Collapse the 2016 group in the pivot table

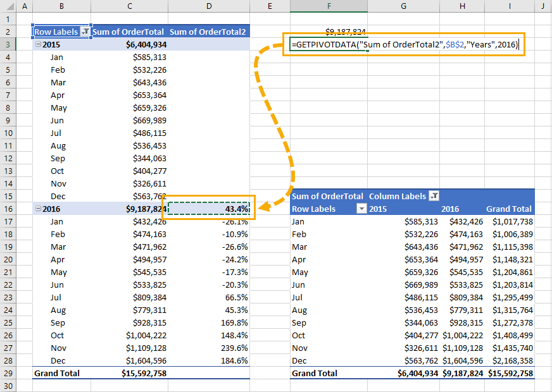[38, 209]
